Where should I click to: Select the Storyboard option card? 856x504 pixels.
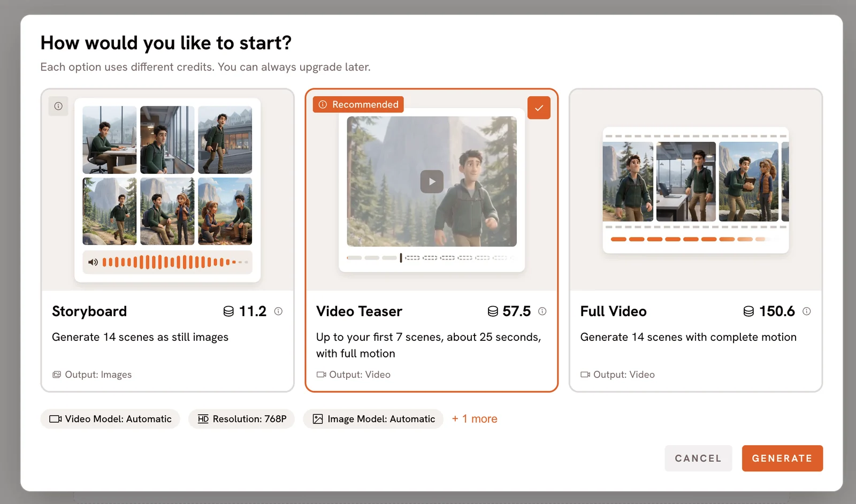click(x=167, y=240)
